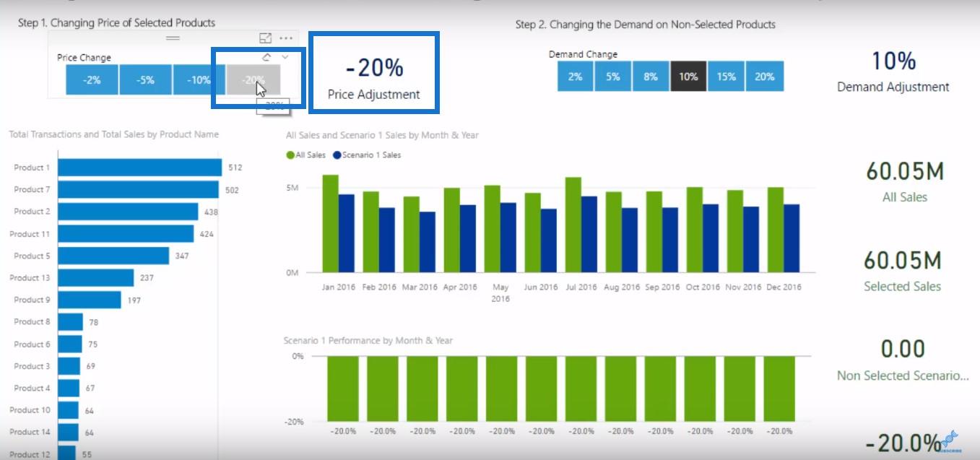This screenshot has height=460, width=980.
Task: Click the Apr 2016 axis label
Action: (x=459, y=287)
